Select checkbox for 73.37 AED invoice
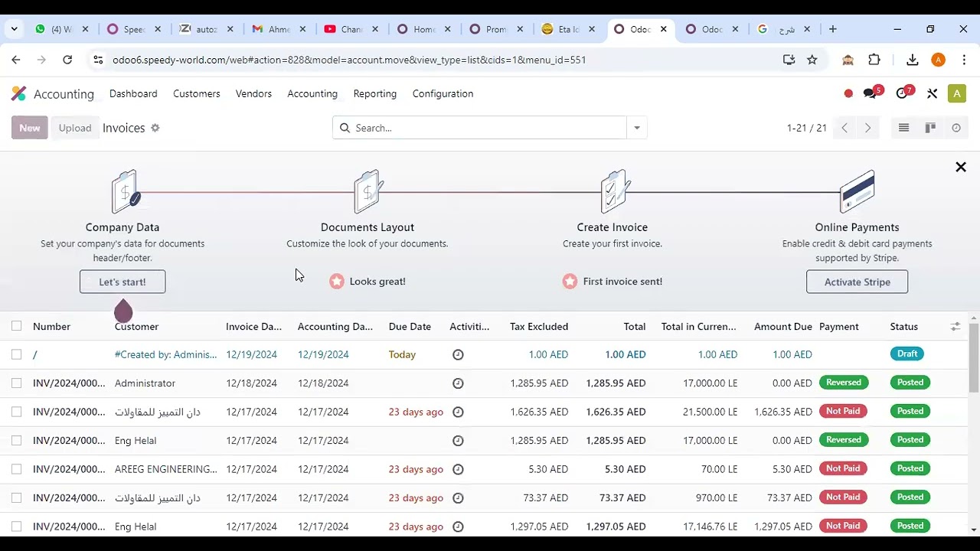 pyautogui.click(x=16, y=497)
